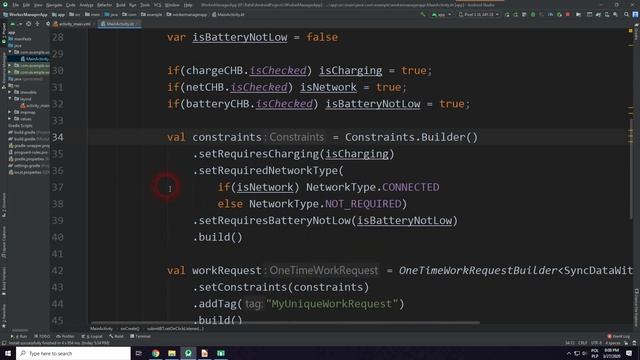
Task: Open the Run tool window at bottom
Action: click(x=19, y=336)
